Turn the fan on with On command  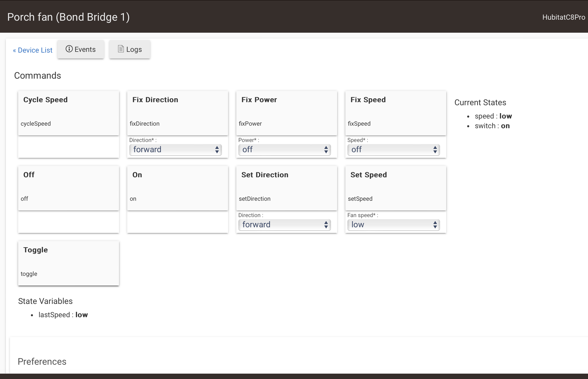(x=178, y=188)
